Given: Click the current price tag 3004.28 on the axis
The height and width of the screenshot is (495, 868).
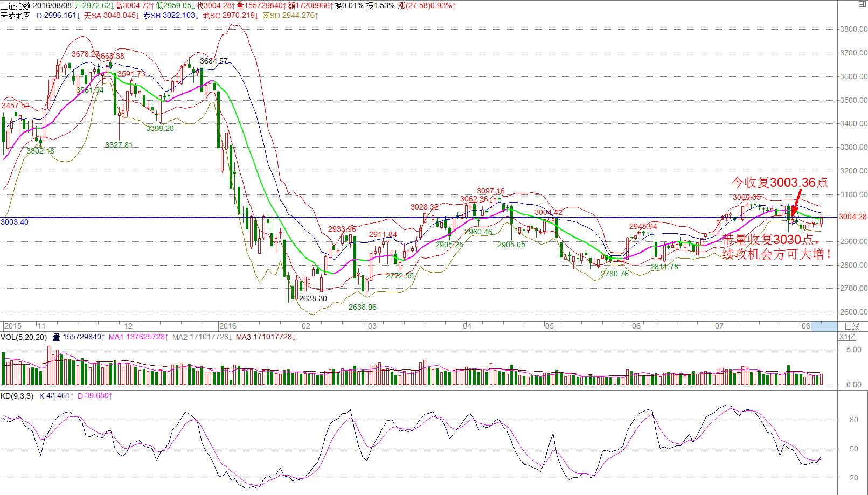Looking at the screenshot, I should point(853,217).
